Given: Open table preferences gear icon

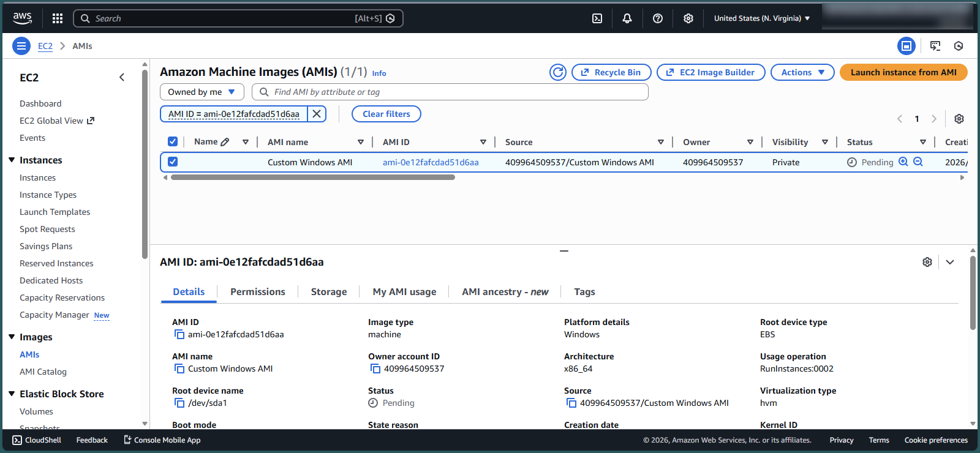Looking at the screenshot, I should [959, 119].
